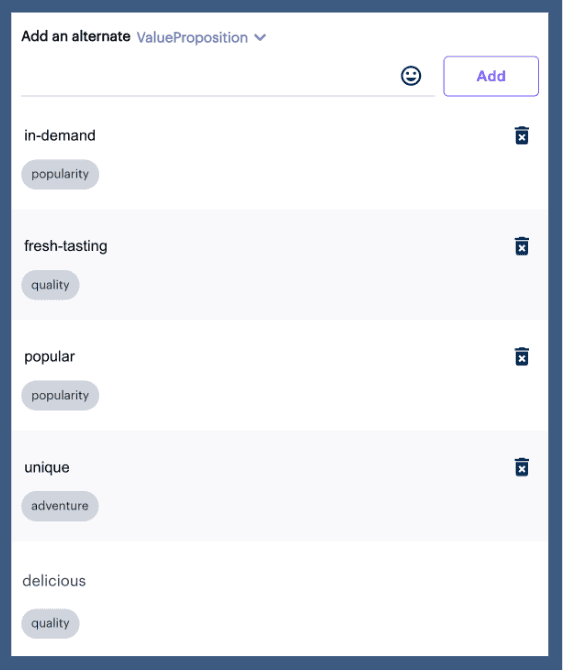563x670 pixels.
Task: Open the ValueProposition dropdown
Action: pos(201,38)
